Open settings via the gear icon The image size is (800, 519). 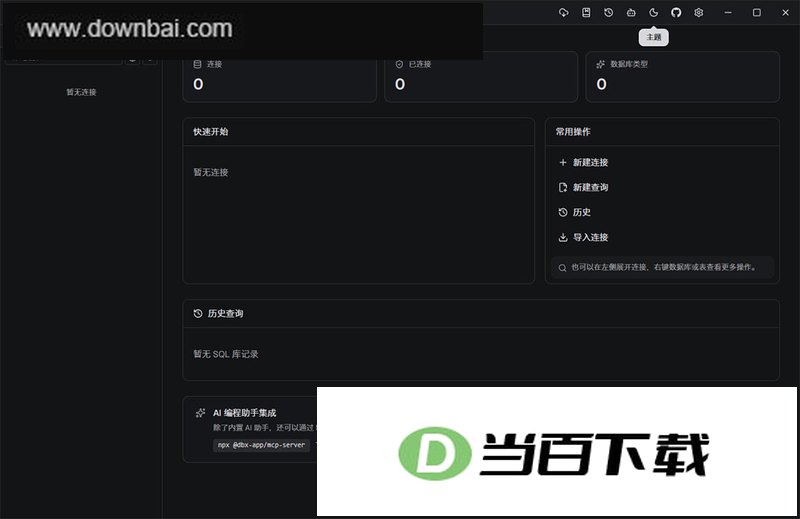pos(698,13)
